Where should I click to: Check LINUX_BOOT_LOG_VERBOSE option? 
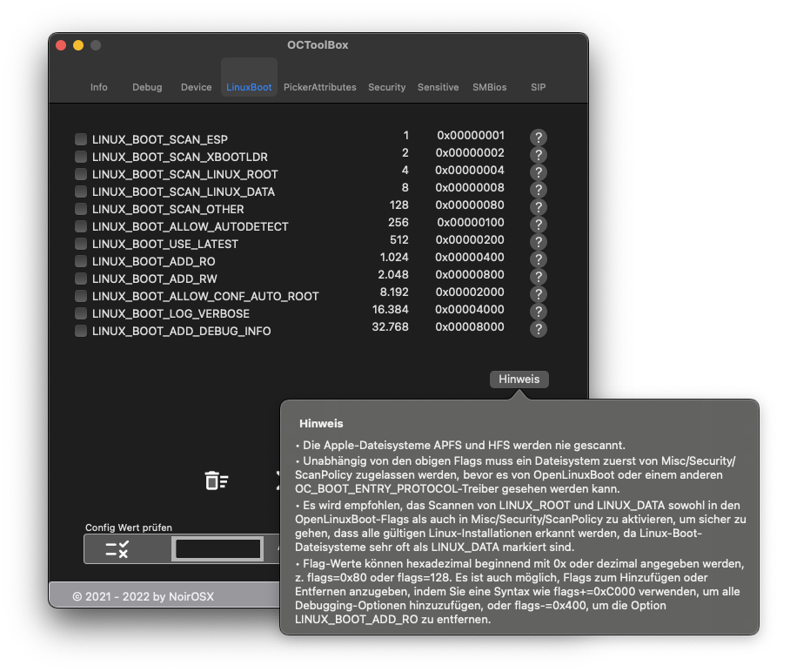tap(81, 313)
